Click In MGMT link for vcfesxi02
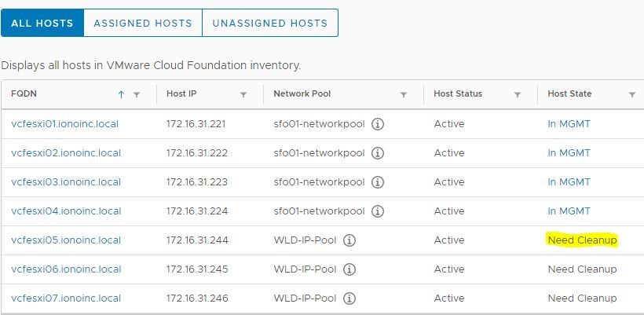644x315 pixels. 569,153
